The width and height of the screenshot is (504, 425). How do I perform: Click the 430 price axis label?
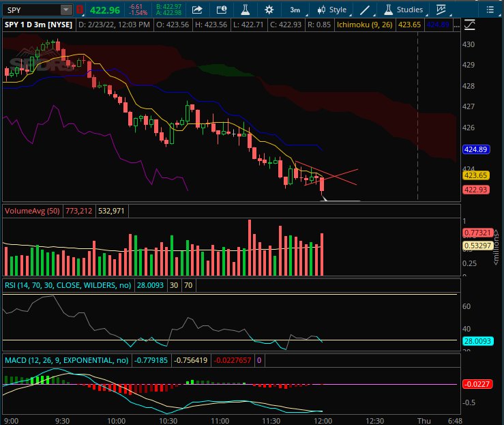pyautogui.click(x=468, y=44)
